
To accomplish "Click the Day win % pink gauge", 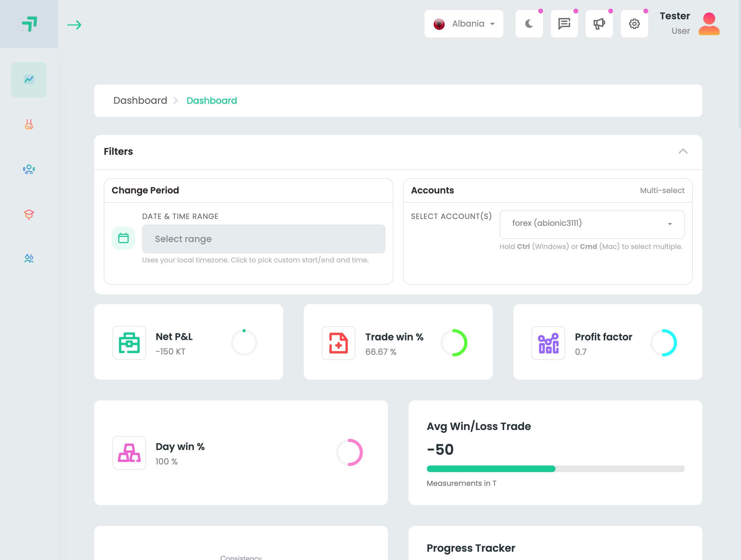I will (349, 452).
